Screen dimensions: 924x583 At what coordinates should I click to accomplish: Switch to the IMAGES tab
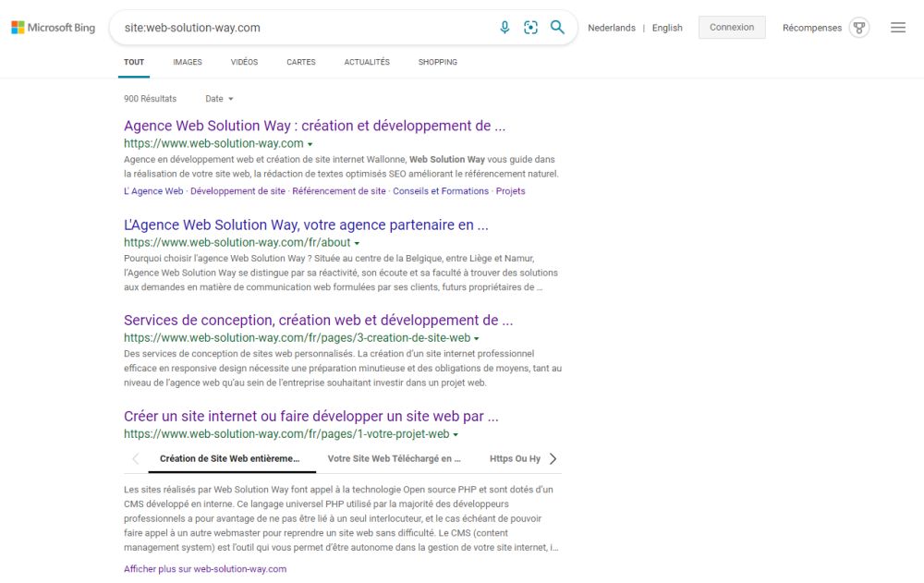188,62
